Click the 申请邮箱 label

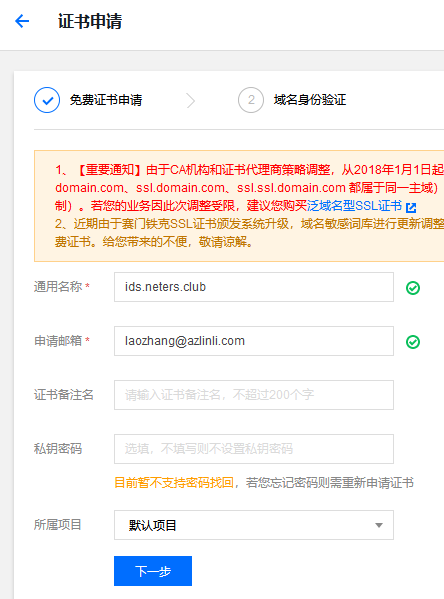tap(58, 340)
